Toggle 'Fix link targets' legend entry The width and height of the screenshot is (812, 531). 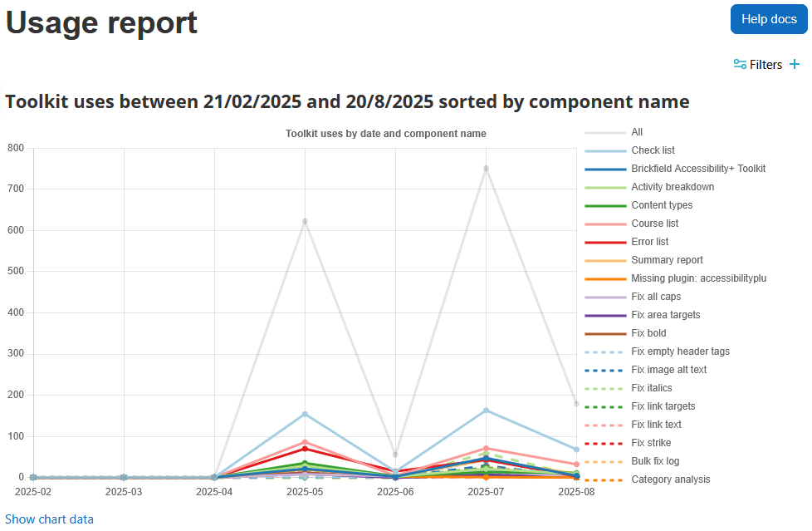(x=640, y=406)
